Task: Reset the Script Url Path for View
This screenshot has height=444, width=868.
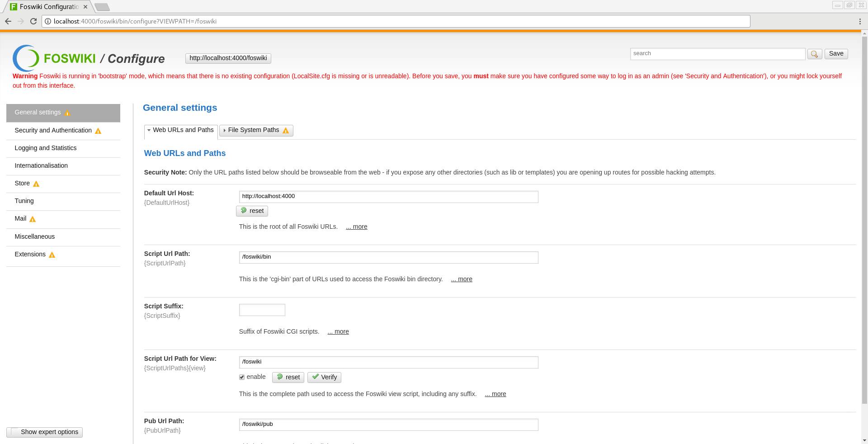Action: 288,378
